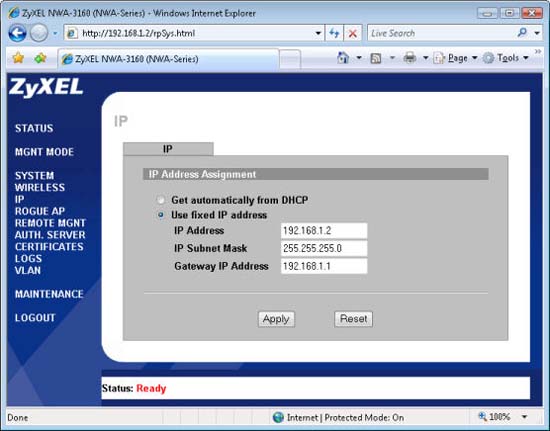This screenshot has height=431, width=550.
Task: Select Get automatically from DHCP option
Action: [x=161, y=200]
